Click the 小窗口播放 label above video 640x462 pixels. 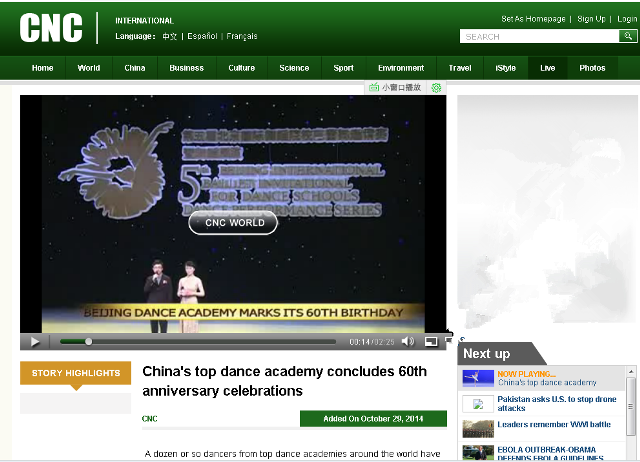click(402, 87)
